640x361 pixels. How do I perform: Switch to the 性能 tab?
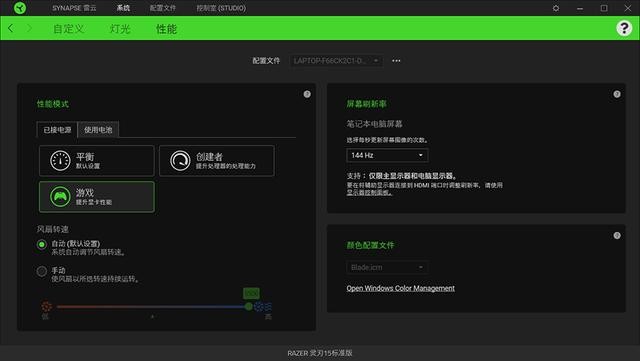(166, 29)
